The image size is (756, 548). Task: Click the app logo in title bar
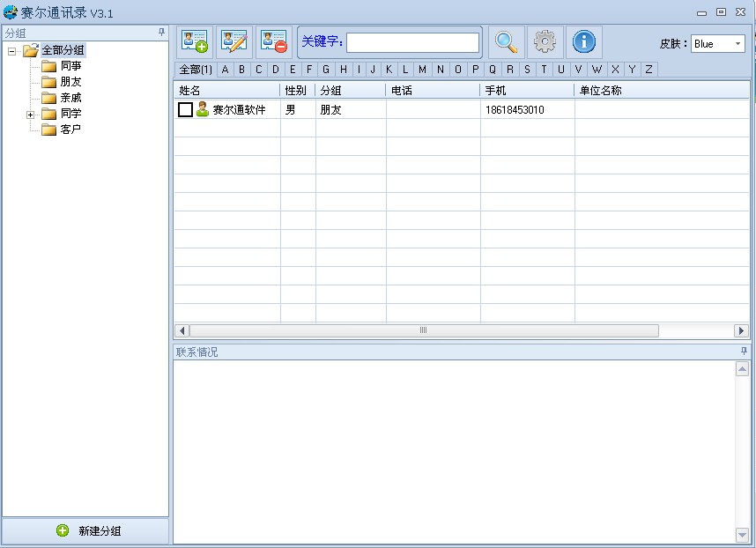(x=10, y=12)
